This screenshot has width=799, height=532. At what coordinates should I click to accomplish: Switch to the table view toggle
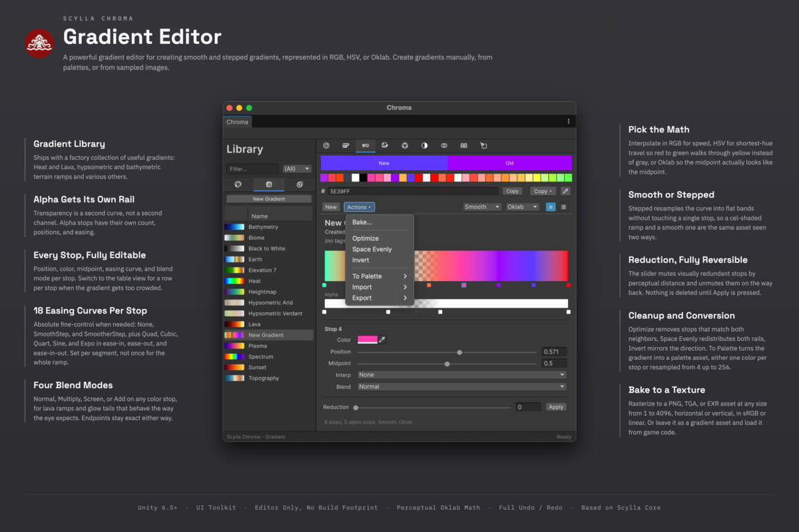(564, 207)
